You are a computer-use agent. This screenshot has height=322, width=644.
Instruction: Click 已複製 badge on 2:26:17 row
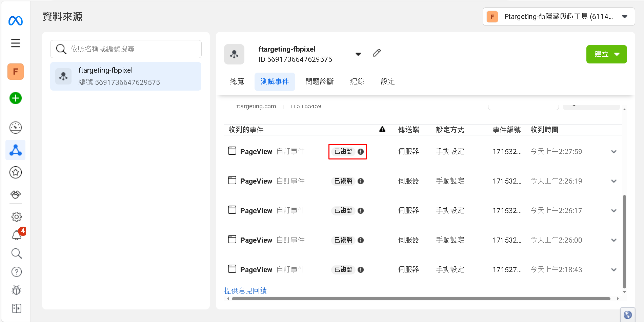pos(343,211)
